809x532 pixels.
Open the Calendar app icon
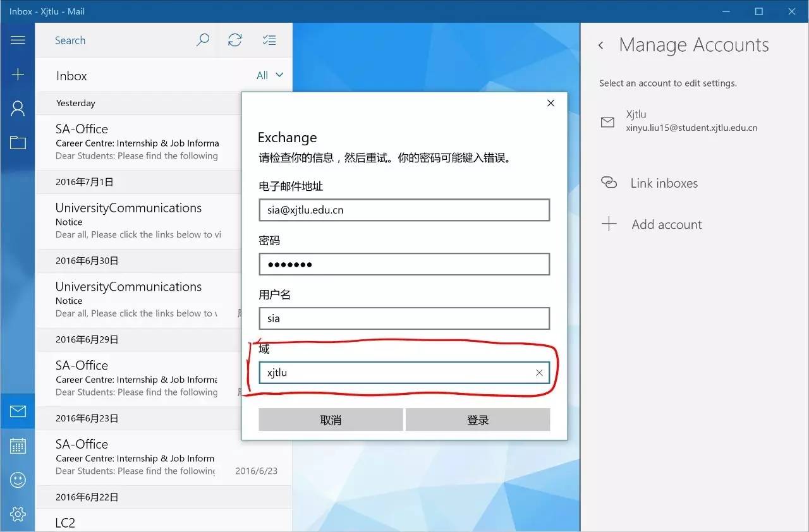[18, 445]
